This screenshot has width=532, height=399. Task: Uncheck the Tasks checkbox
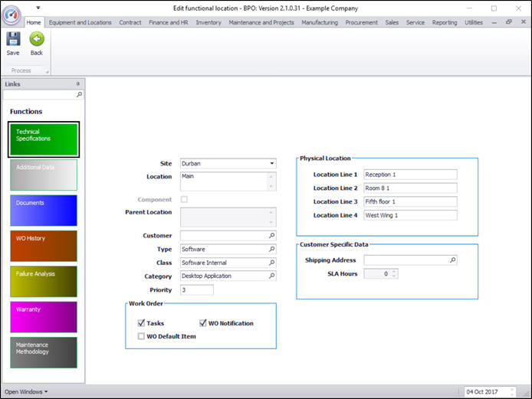141,323
